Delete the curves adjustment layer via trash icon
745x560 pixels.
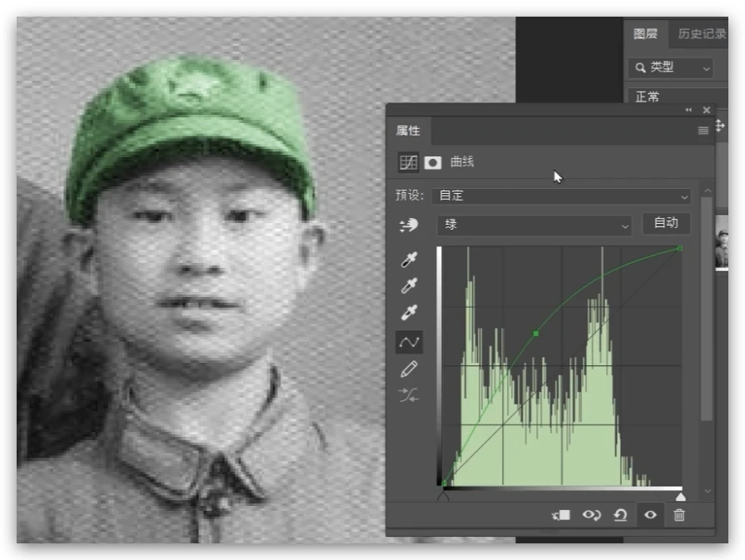tap(679, 515)
